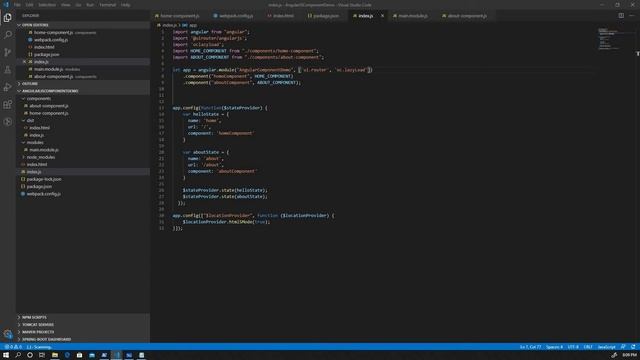Click the Spaces: 4 indentation setting
640x360 pixels.
point(554,347)
